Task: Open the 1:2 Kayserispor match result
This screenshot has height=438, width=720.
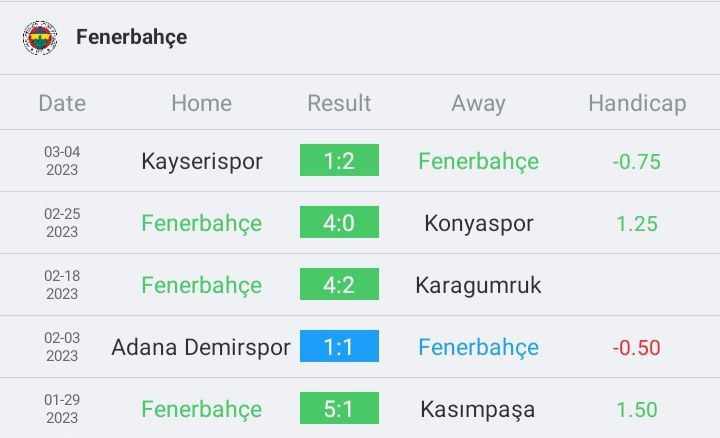Action: 339,160
